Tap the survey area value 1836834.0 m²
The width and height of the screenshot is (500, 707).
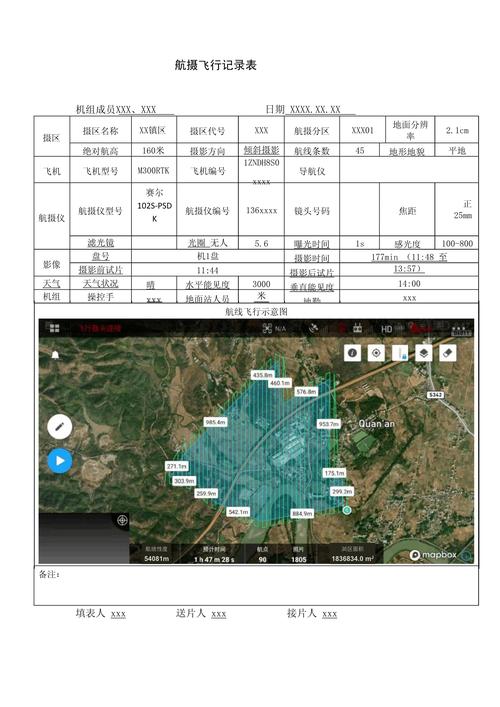[353, 559]
